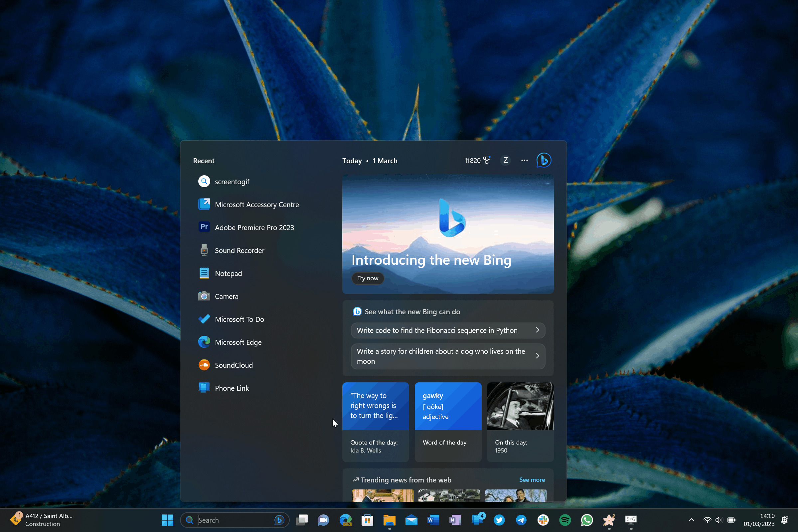Launch SoundCloud from the Recent list
This screenshot has height=532, width=798.
(x=234, y=365)
